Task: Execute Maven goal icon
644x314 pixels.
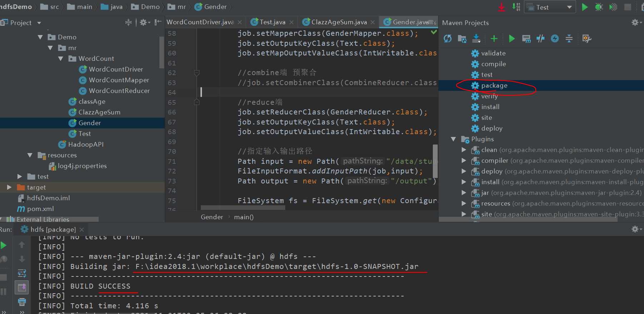Action: (526, 39)
